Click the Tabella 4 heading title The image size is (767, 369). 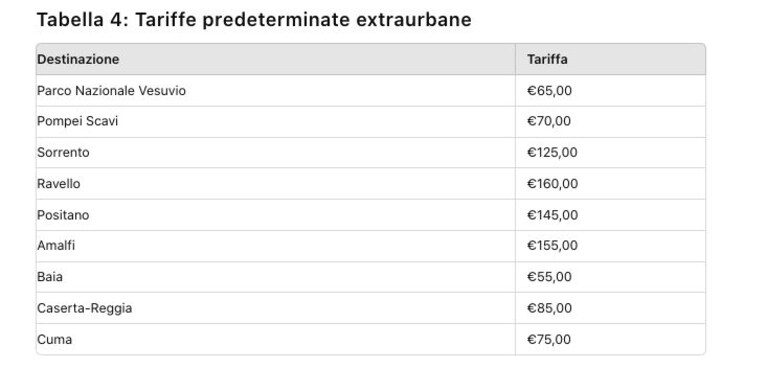click(254, 20)
